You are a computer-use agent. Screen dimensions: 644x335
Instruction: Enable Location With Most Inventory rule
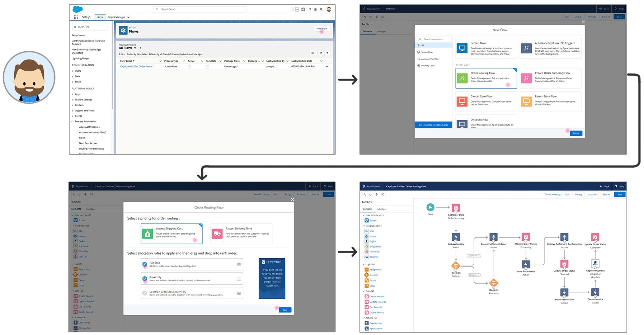coord(145,293)
